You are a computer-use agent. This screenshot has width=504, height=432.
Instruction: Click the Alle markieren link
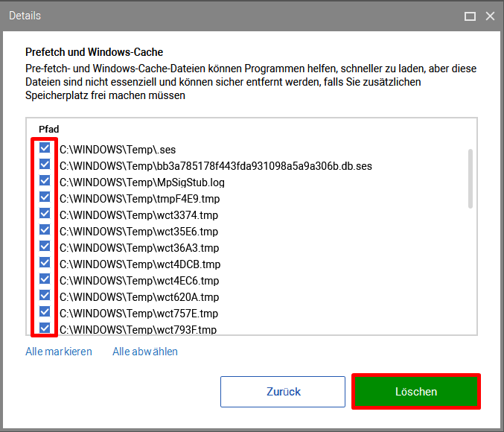click(59, 352)
